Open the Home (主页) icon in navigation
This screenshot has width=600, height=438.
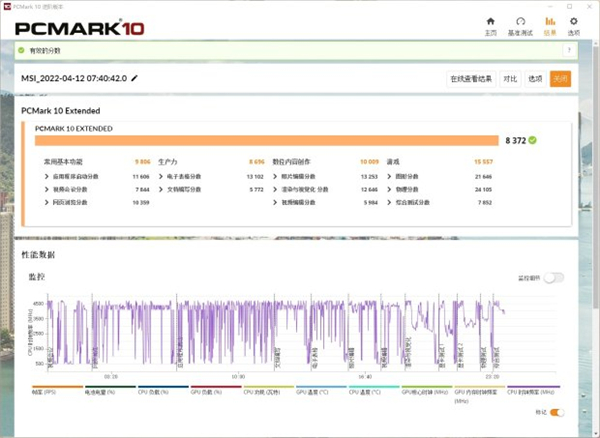(x=490, y=24)
